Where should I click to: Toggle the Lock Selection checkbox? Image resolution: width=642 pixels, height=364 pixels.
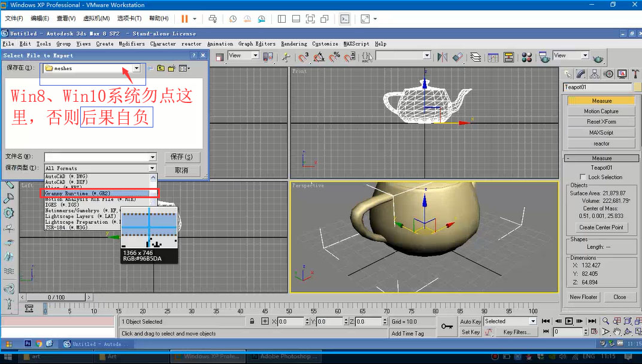coord(583,177)
